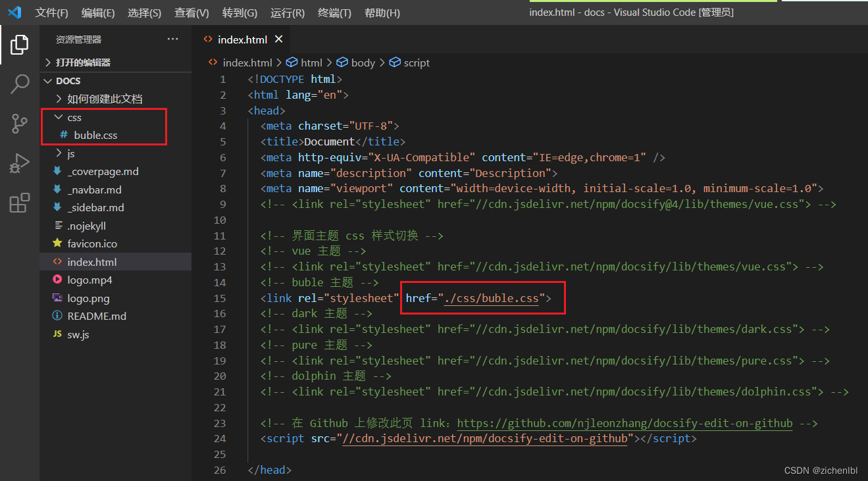The width and height of the screenshot is (868, 481).
Task: Click the logo.mp4 media file icon
Action: click(57, 280)
